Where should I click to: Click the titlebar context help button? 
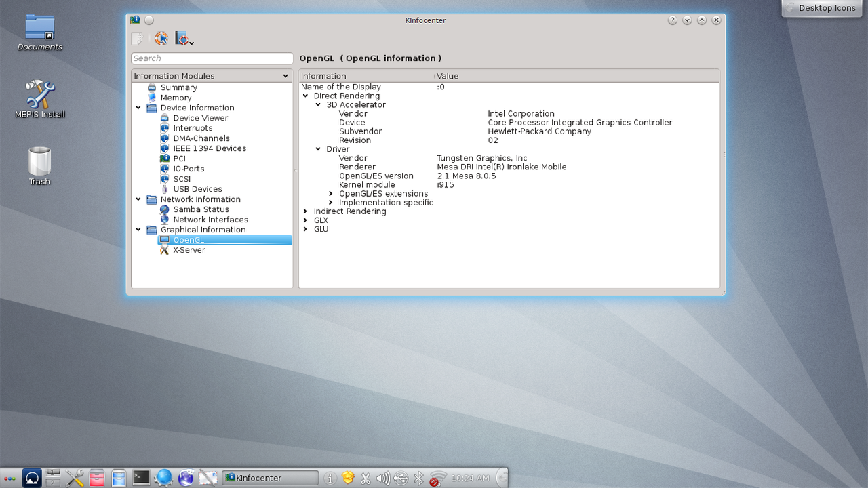[x=673, y=20]
